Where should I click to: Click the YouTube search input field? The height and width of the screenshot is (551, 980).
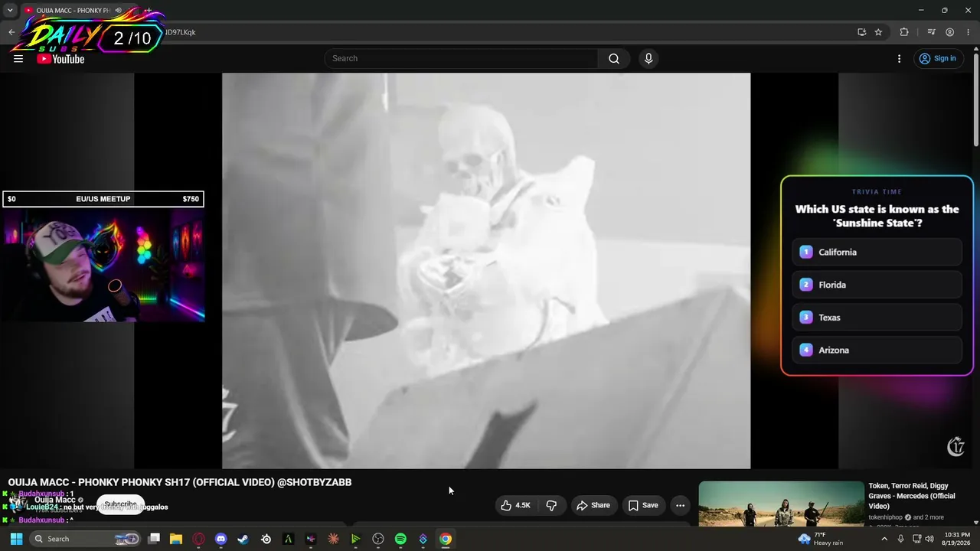click(461, 59)
